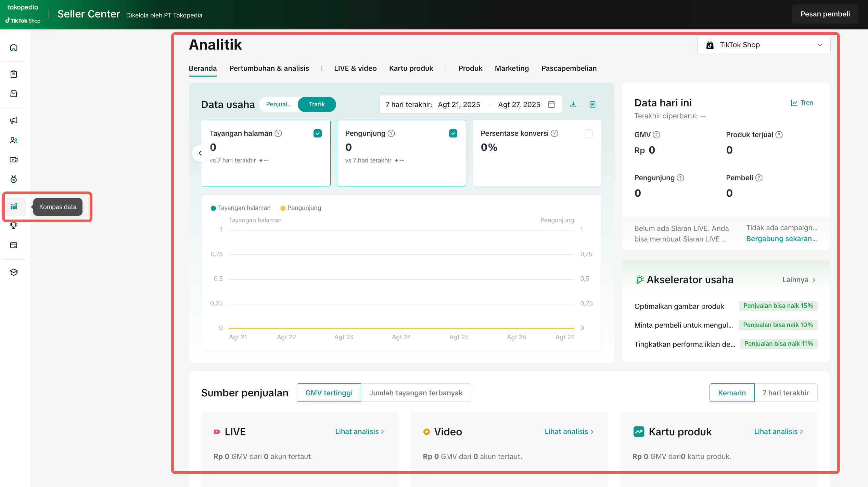Click the Pesan pembeli button

(x=825, y=14)
